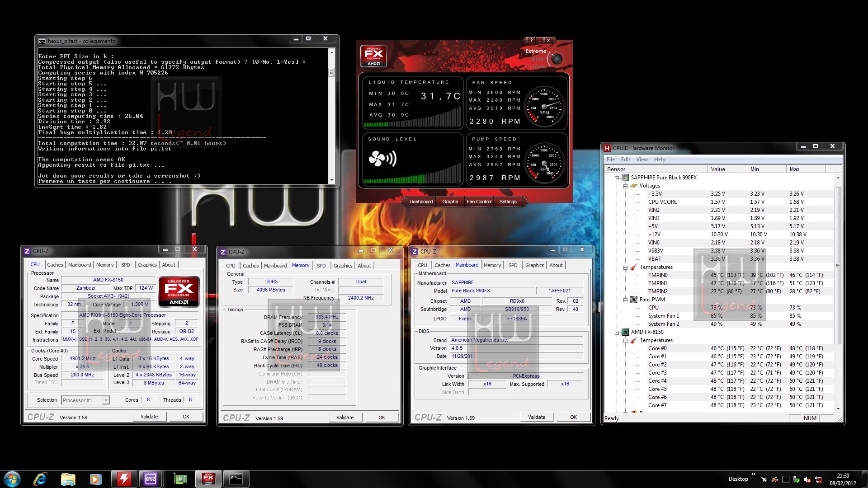This screenshot has height=488, width=868.
Task: Click OK in middle CPU-Z Memory window
Action: [x=382, y=418]
